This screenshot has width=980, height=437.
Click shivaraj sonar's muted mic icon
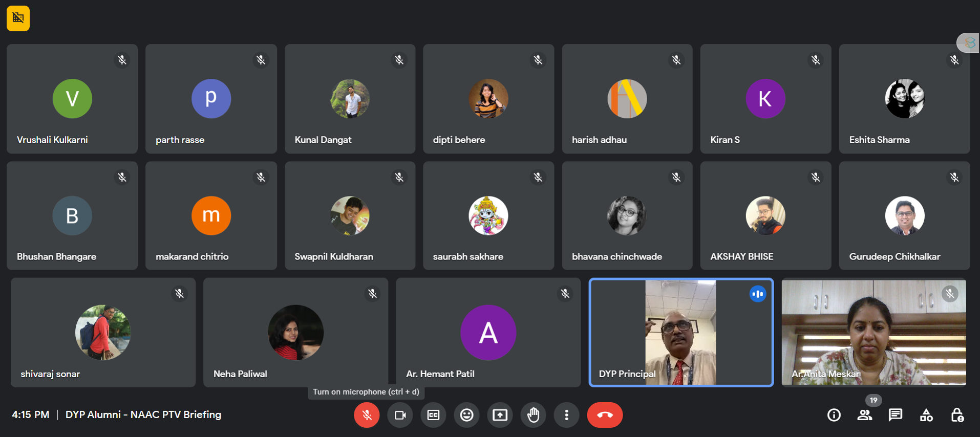[x=180, y=294]
